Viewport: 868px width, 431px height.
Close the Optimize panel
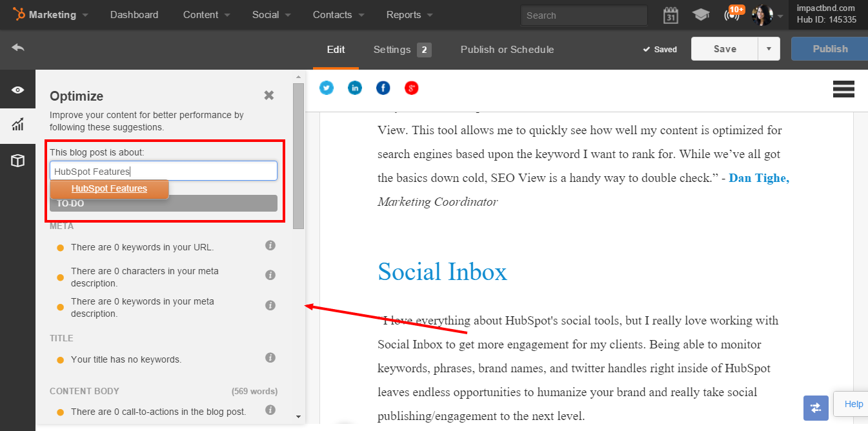269,95
